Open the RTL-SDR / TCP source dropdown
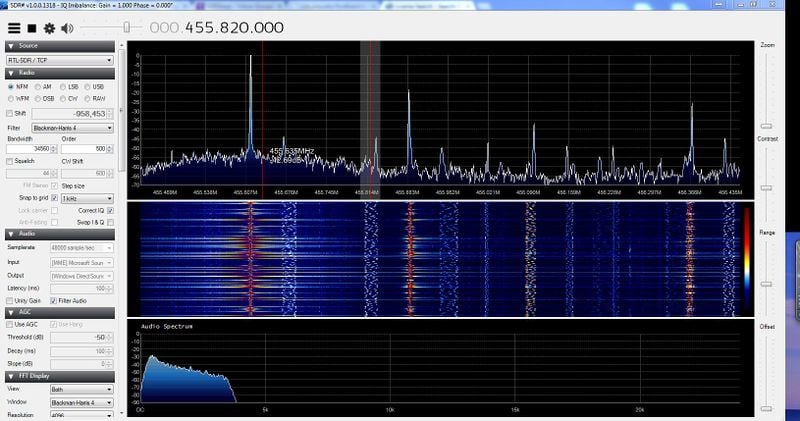The width and height of the screenshot is (800, 421). [x=60, y=60]
